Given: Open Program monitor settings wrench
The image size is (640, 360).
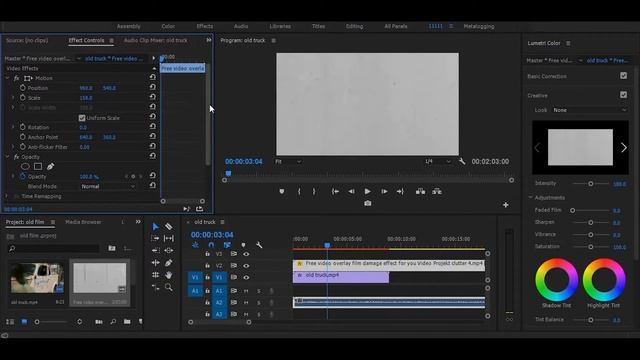Looking at the screenshot, I should point(462,162).
